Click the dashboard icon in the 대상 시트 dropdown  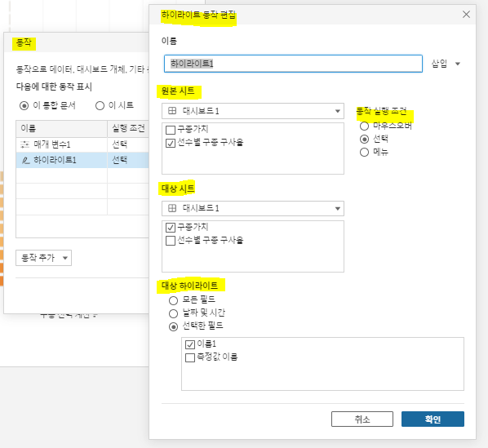(172, 208)
